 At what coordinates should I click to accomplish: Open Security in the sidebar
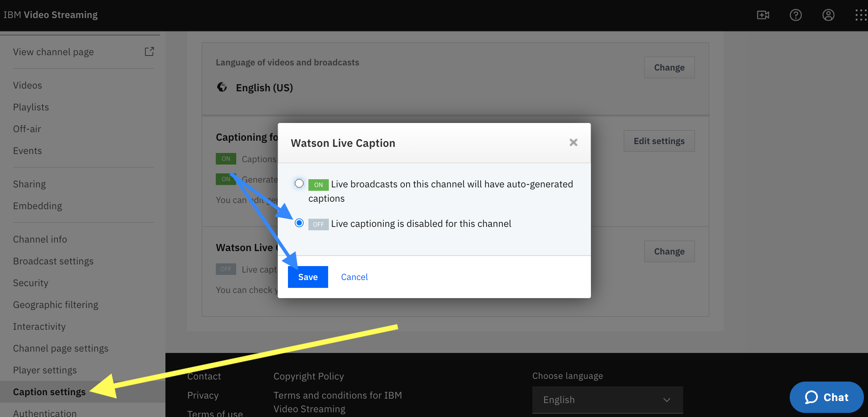click(x=31, y=283)
